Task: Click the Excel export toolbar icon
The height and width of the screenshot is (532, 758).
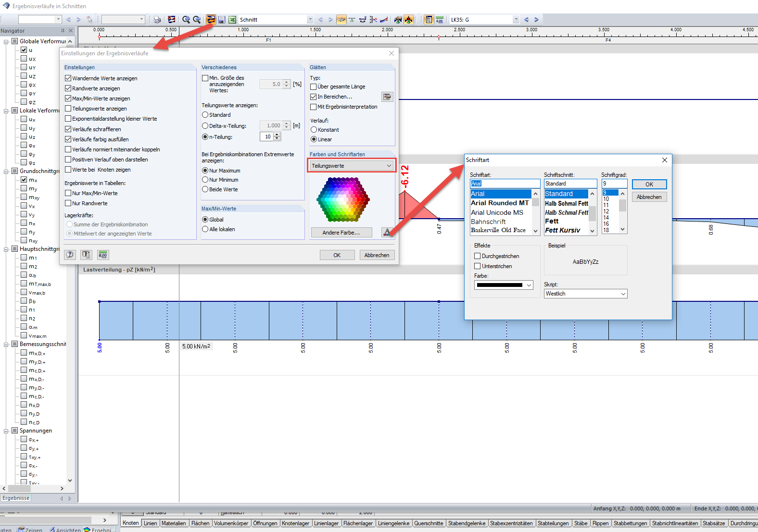Action: pos(232,20)
